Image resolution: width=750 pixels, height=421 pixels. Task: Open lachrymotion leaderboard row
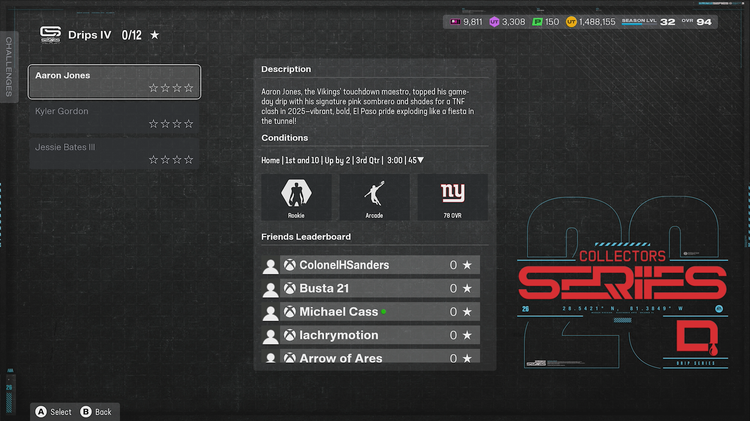[x=370, y=335]
